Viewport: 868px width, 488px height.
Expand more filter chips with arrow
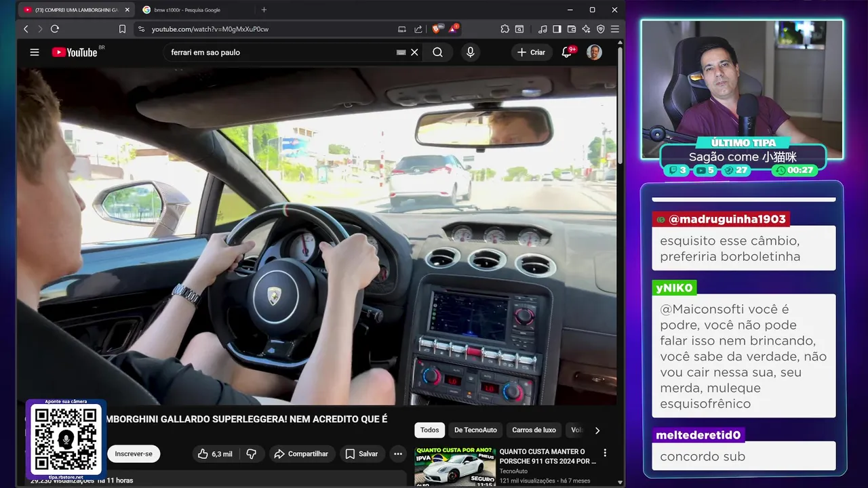pyautogui.click(x=597, y=430)
